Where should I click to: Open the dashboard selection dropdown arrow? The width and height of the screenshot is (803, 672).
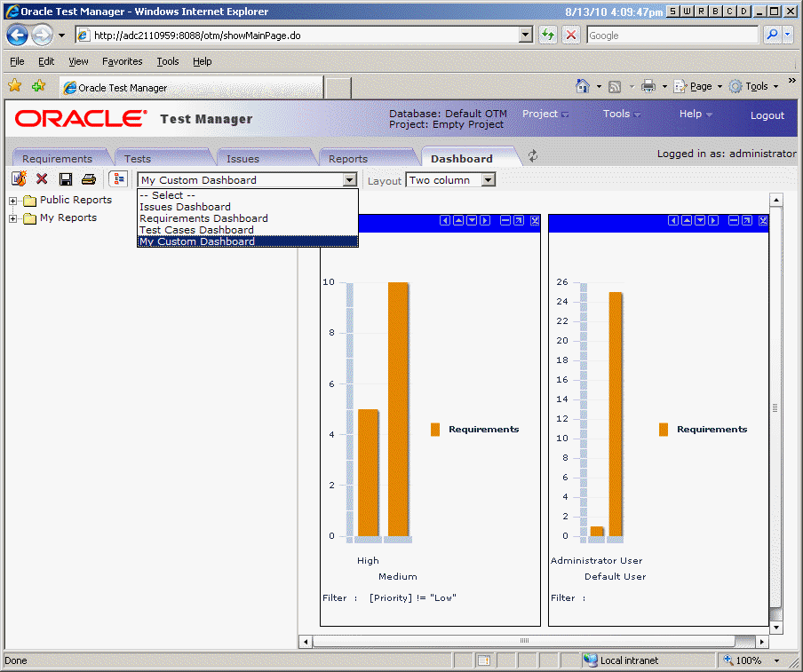tap(350, 179)
